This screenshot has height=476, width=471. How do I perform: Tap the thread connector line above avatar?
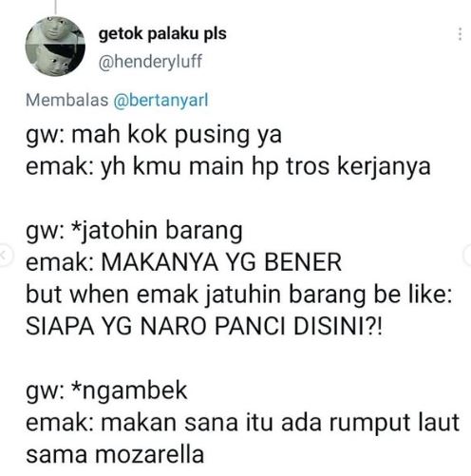click(x=55, y=7)
